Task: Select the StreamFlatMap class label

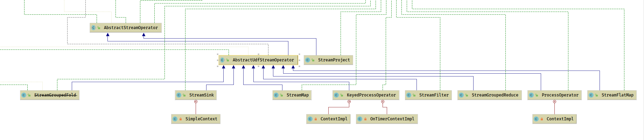Action: (617, 95)
